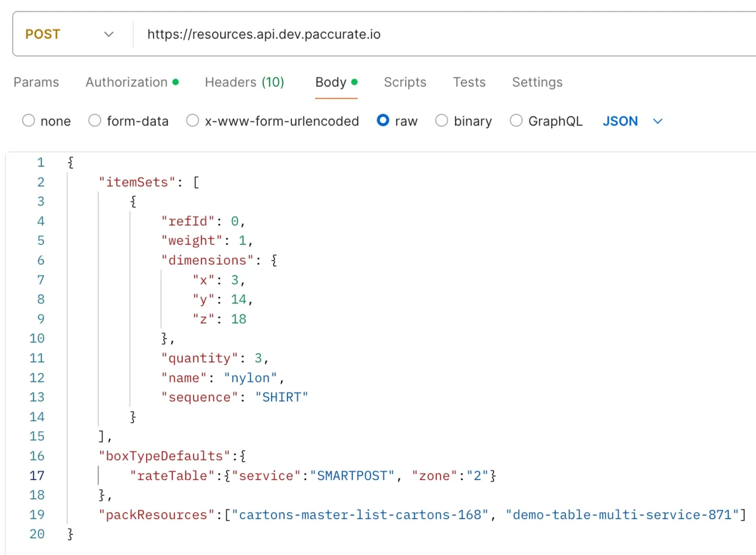Open the Authorization tab
This screenshot has width=756, height=555.
click(132, 82)
